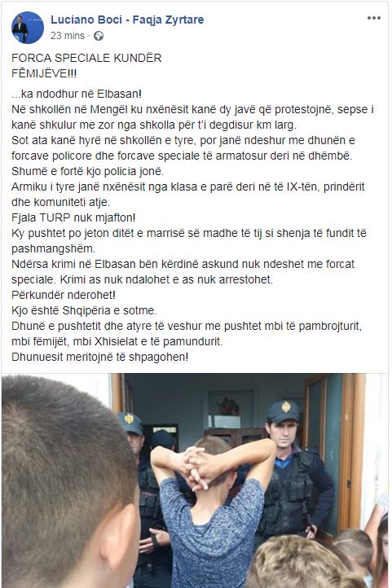Click the sentence "Shumë e fortë kjo policia jonë."
392x588 pixels.
point(88,171)
